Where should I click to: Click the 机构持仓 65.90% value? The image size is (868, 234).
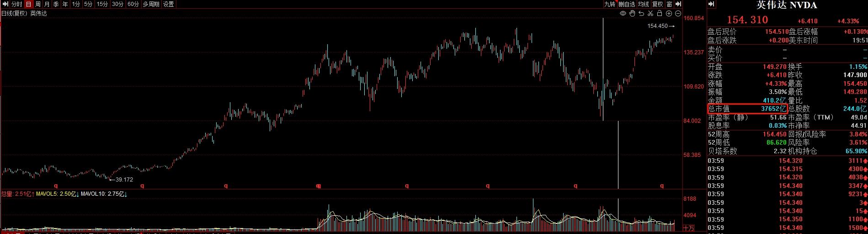(856, 151)
